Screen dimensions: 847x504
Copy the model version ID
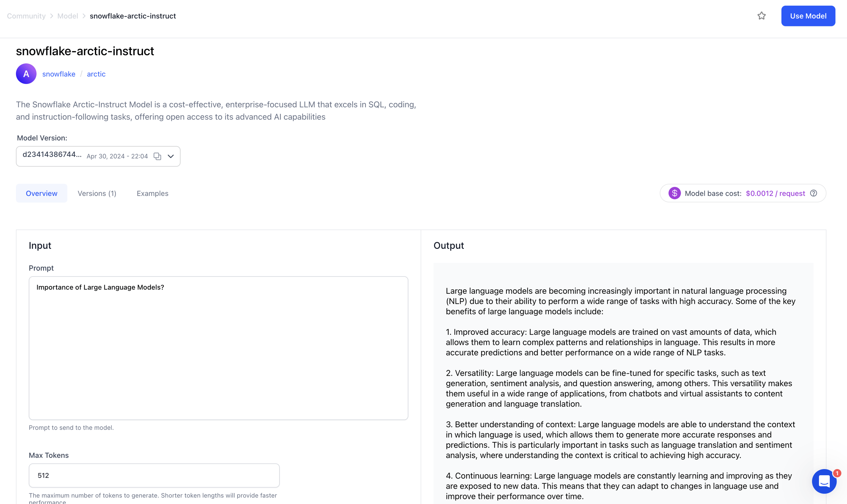[x=157, y=156]
